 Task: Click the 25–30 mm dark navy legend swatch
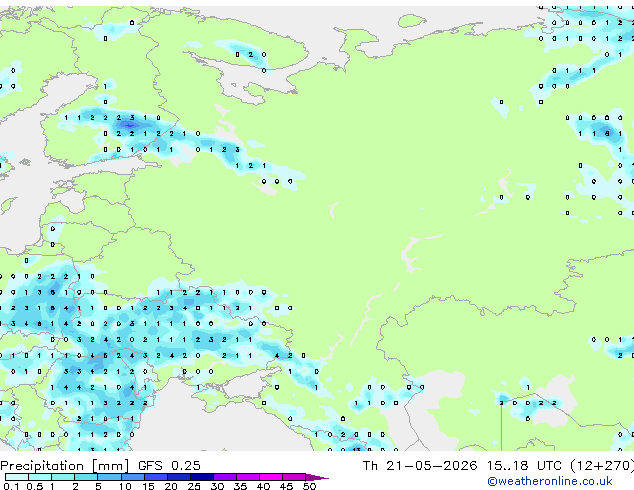(202, 477)
